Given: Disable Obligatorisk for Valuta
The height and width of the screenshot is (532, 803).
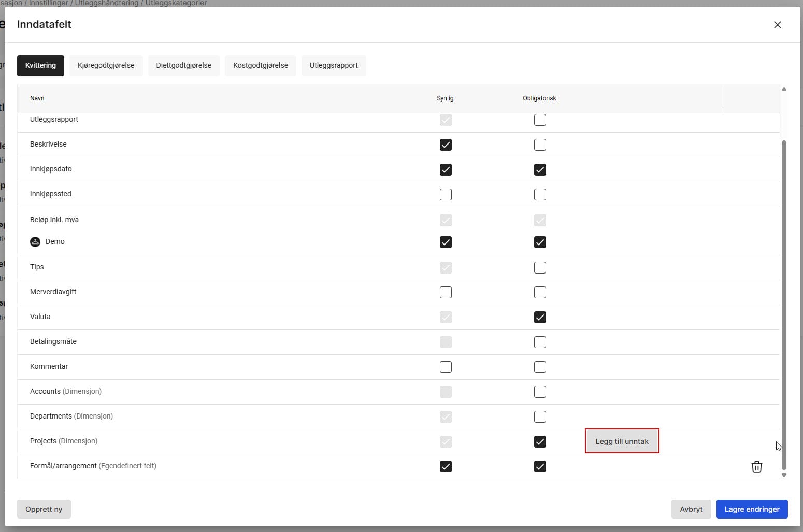Looking at the screenshot, I should [x=540, y=318].
